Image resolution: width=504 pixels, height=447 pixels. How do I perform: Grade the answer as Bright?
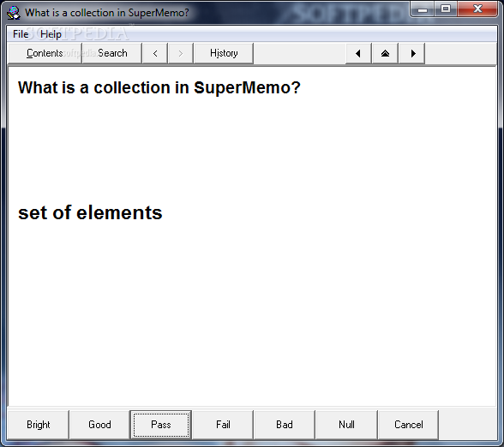(39, 425)
